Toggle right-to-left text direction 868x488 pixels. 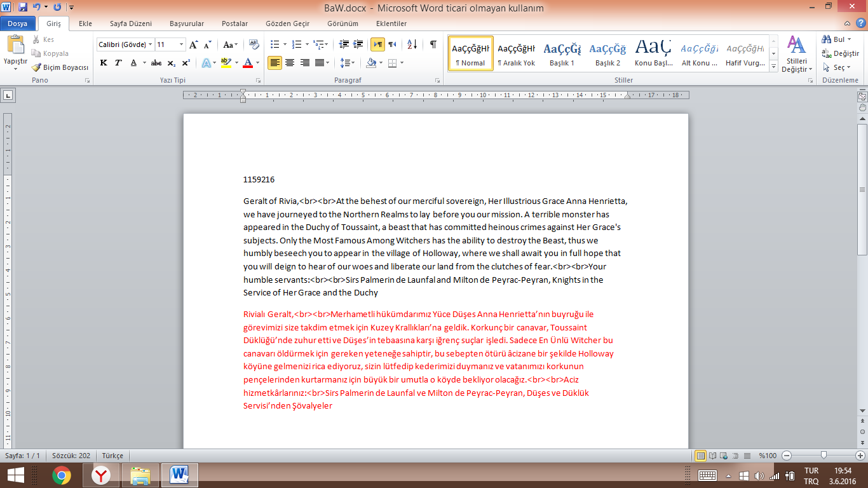click(392, 44)
